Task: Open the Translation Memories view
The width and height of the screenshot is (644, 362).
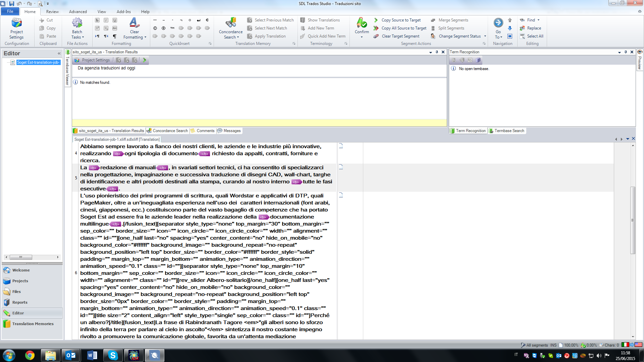Action: pos(33,324)
